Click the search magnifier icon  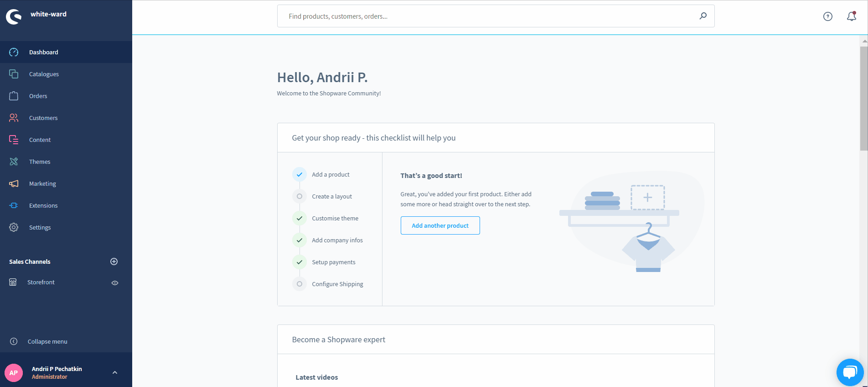[703, 16]
